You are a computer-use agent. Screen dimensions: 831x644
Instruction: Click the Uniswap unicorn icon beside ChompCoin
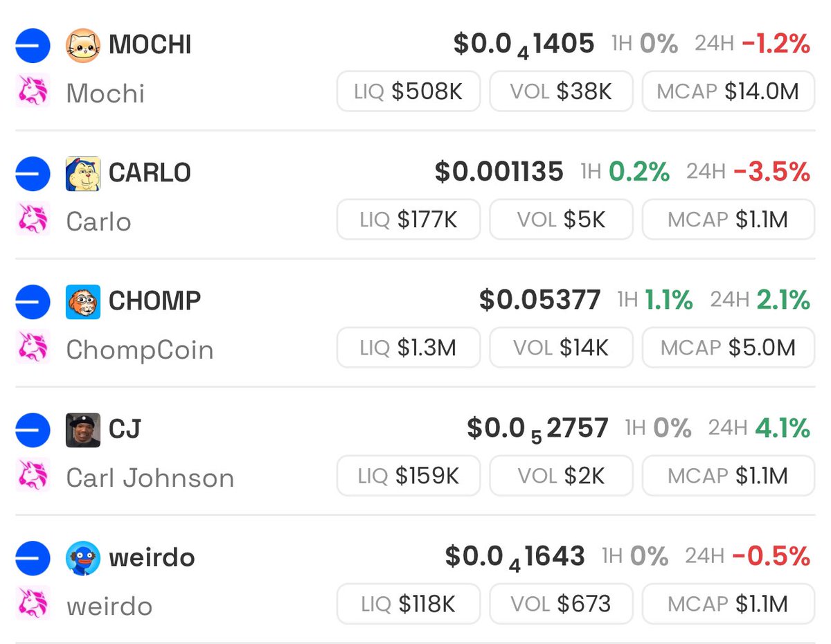click(x=33, y=347)
